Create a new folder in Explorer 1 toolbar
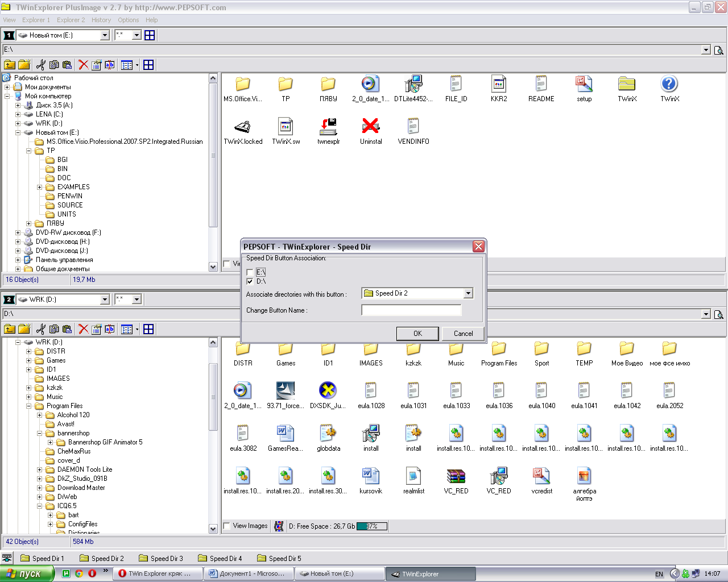Viewport: 728px width, 582px height. [x=24, y=65]
